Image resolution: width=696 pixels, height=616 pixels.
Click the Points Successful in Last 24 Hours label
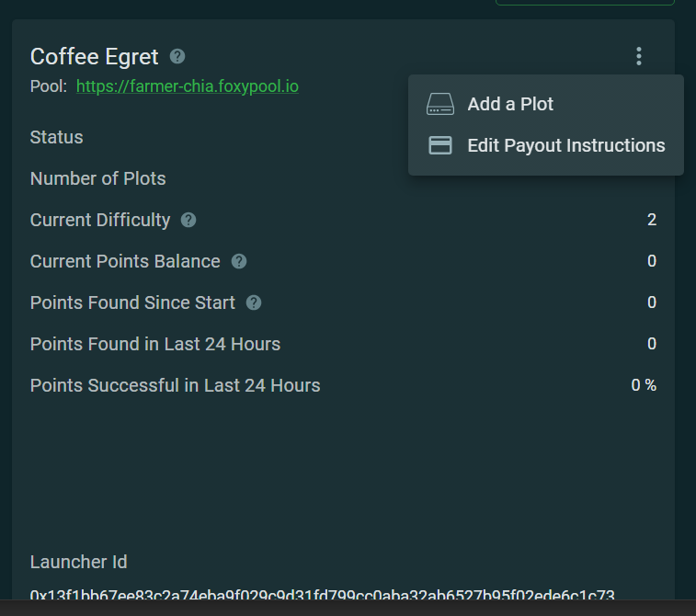coord(176,385)
